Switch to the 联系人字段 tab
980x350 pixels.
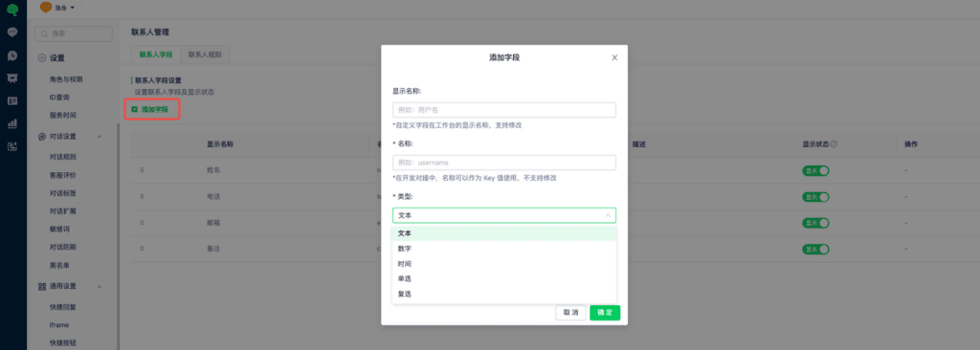pyautogui.click(x=156, y=55)
